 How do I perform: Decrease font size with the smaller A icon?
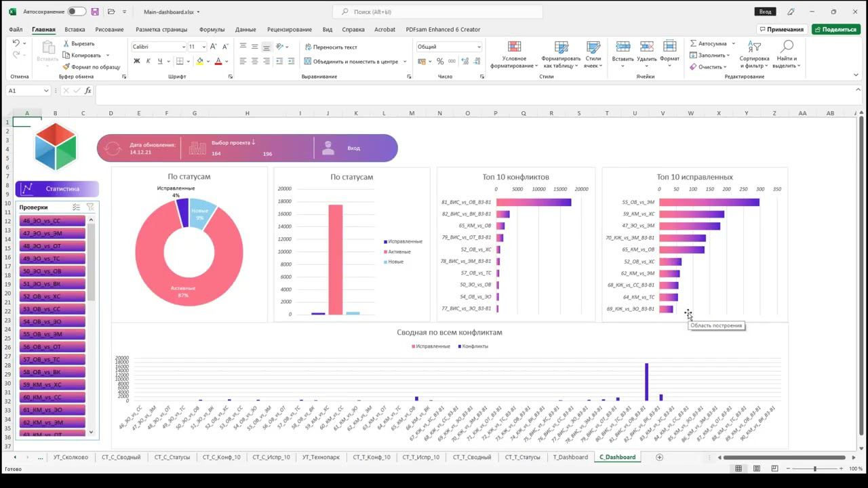coord(225,47)
